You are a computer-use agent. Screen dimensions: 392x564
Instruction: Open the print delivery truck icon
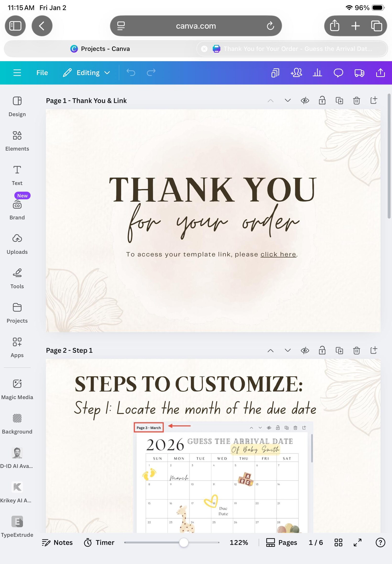359,73
